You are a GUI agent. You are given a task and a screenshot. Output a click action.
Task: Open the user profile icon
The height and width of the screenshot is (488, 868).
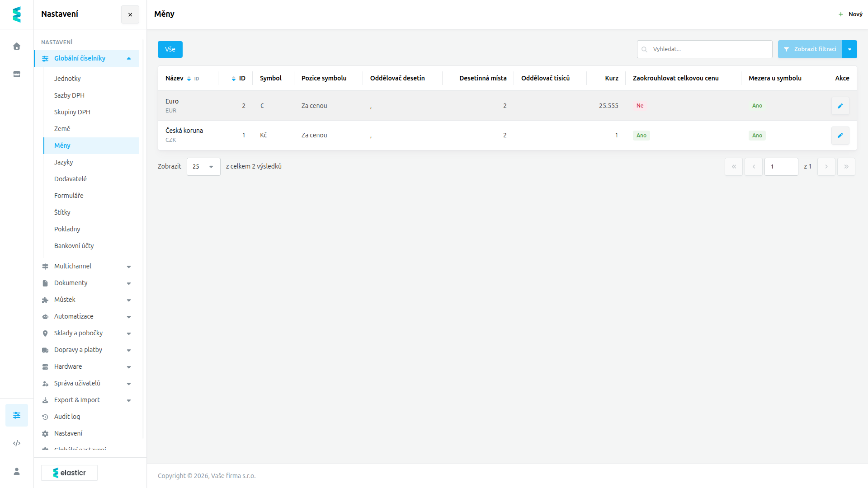pos(17,471)
